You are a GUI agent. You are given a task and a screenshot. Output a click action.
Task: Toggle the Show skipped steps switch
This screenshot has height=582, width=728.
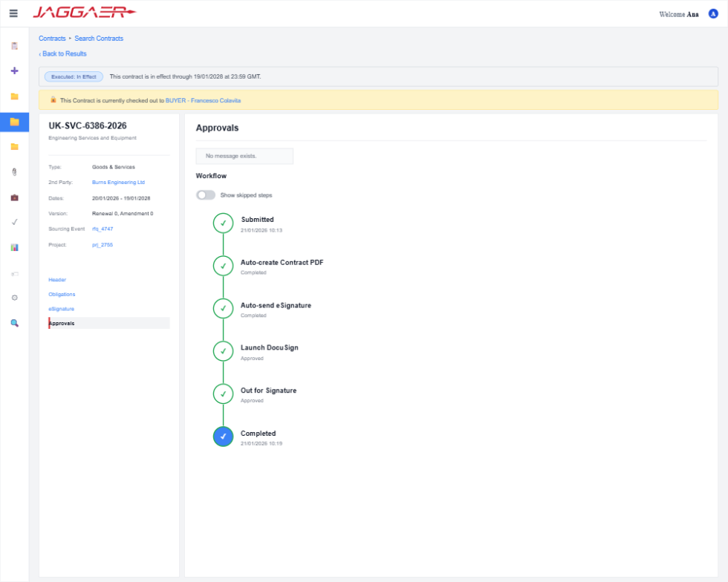206,195
